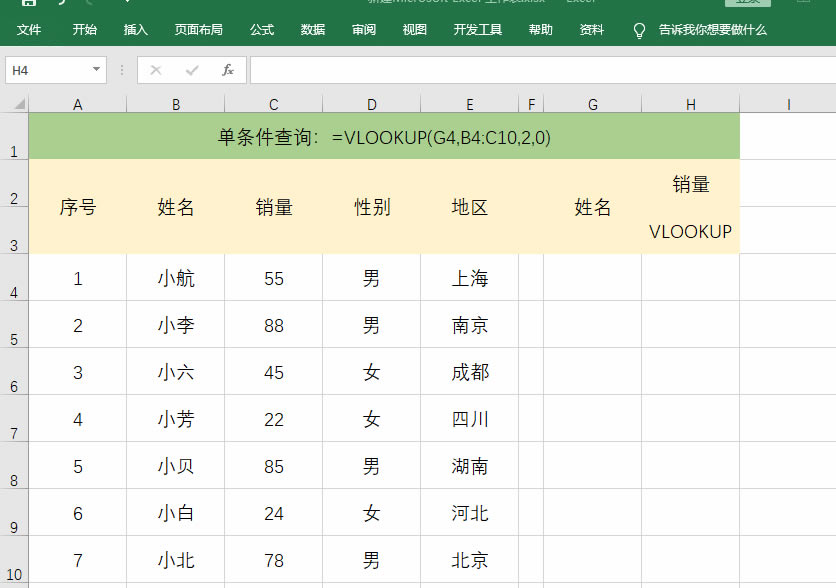This screenshot has width=836, height=588.
Task: Click the Tell Me lightbulb icon
Action: [x=638, y=30]
